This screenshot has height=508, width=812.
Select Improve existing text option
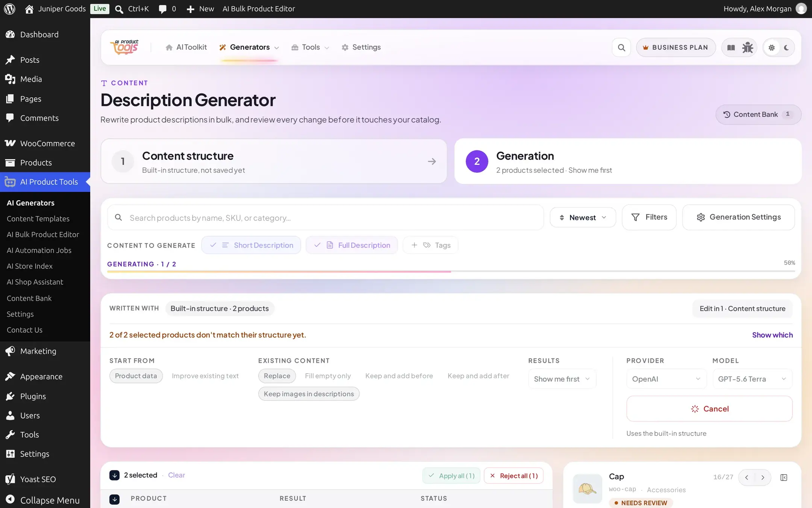[x=205, y=376]
